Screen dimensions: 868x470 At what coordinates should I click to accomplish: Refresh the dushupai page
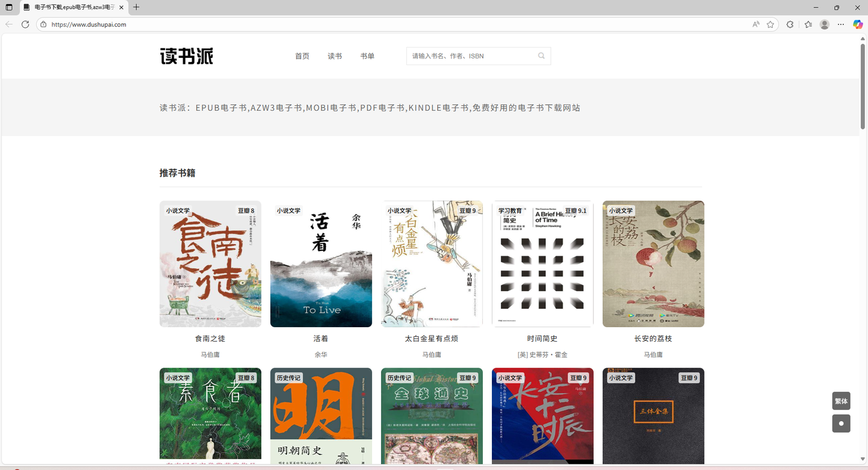tap(25, 24)
